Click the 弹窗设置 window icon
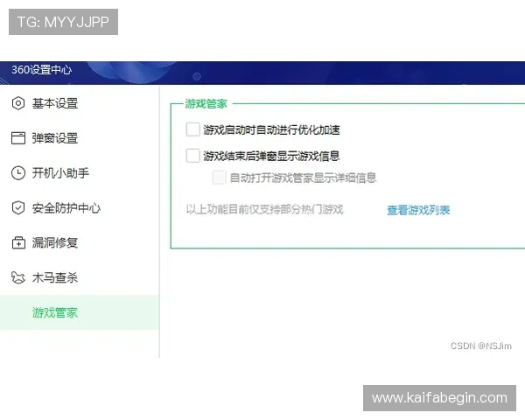This screenshot has width=525, height=420. [18, 138]
